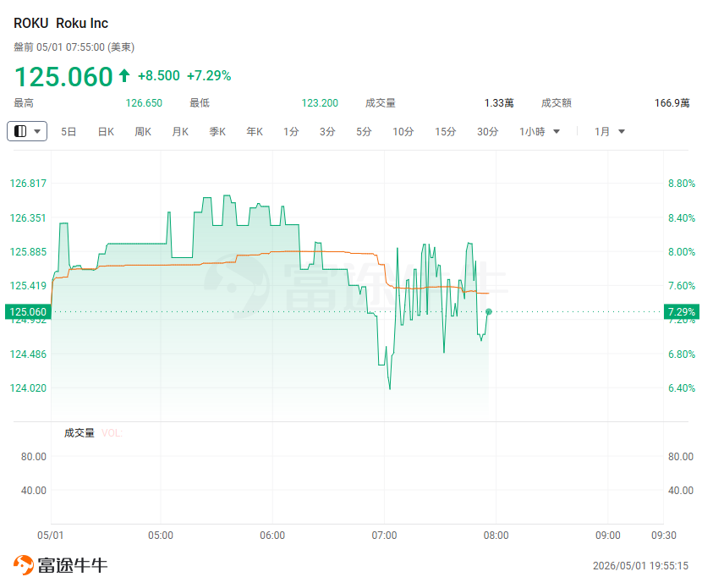702x588 pixels.
Task: Click the 125.060 price label on axis
Action: (x=28, y=311)
